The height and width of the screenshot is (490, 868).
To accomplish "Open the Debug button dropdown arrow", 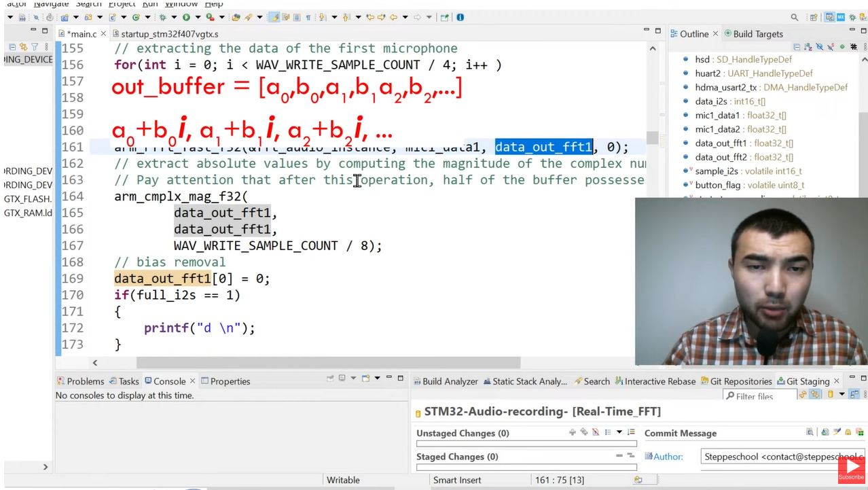I will [x=174, y=17].
